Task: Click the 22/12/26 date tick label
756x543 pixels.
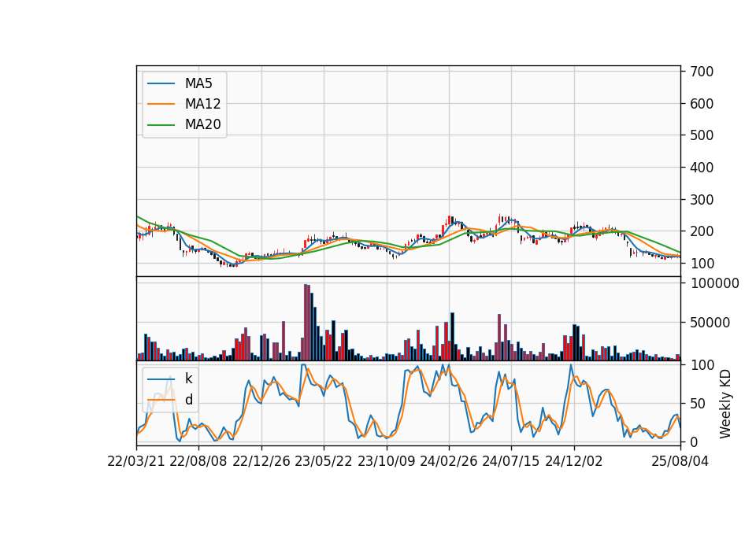Action: pyautogui.click(x=261, y=461)
